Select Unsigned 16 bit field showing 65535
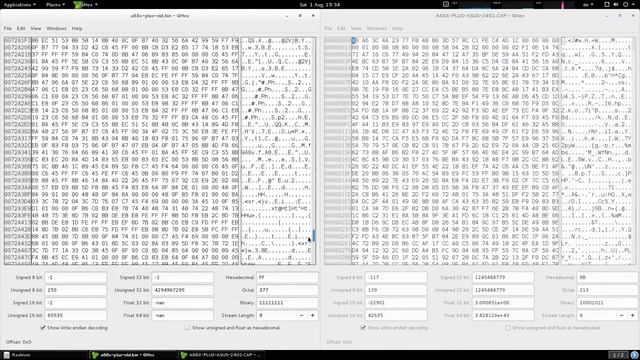 coord(76,316)
